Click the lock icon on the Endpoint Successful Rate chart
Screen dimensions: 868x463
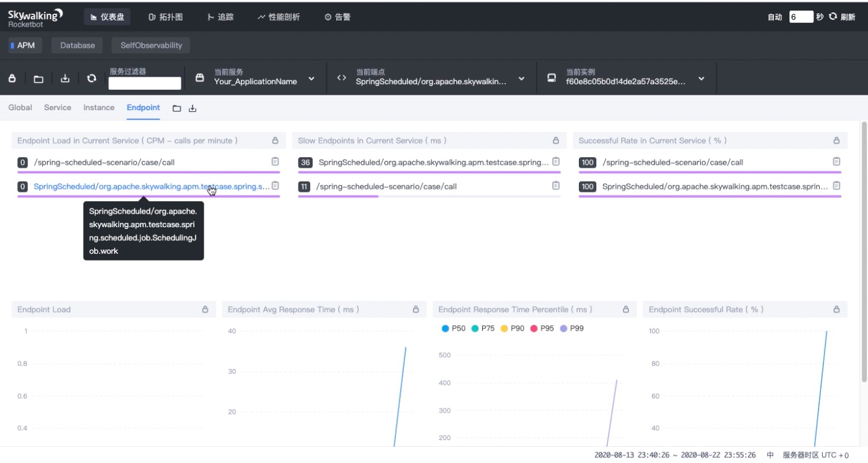(x=836, y=309)
